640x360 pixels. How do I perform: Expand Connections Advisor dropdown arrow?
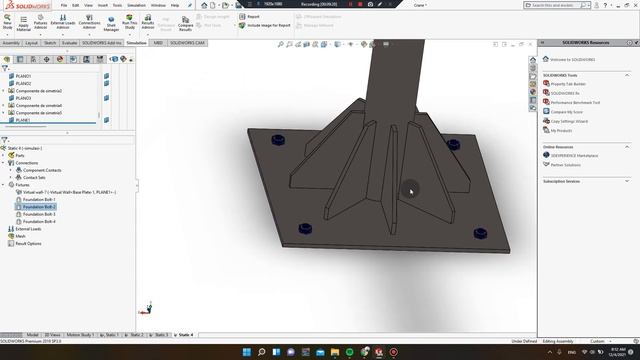point(89,34)
